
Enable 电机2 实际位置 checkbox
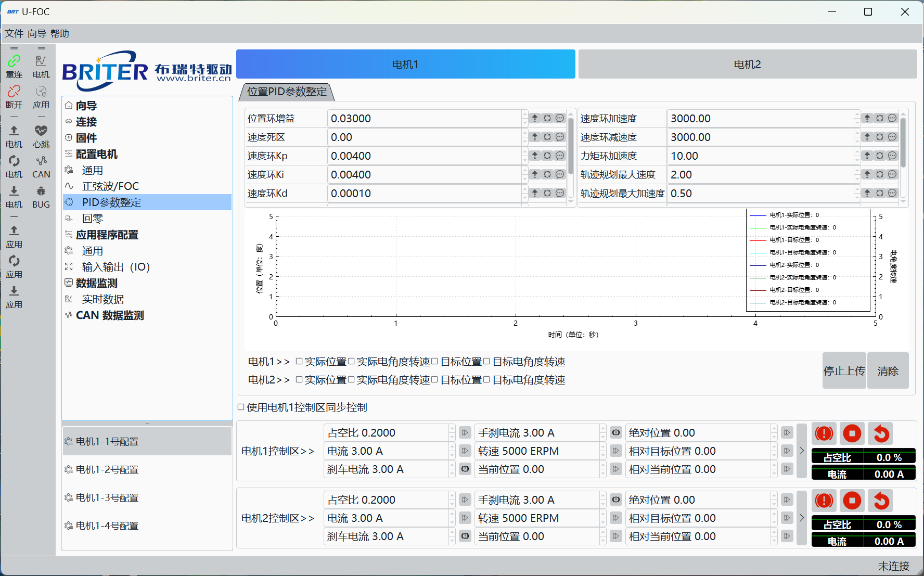(x=299, y=379)
